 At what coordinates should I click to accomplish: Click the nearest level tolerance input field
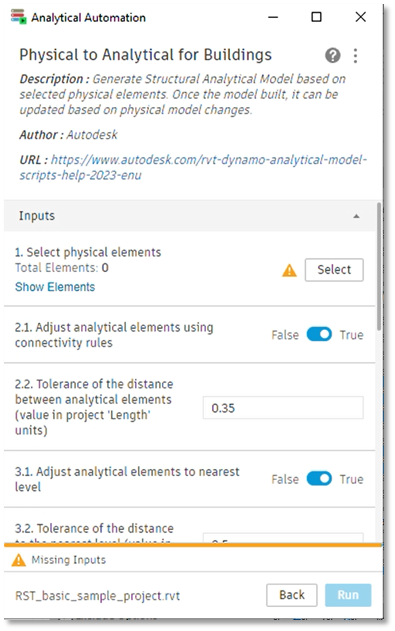[283, 538]
